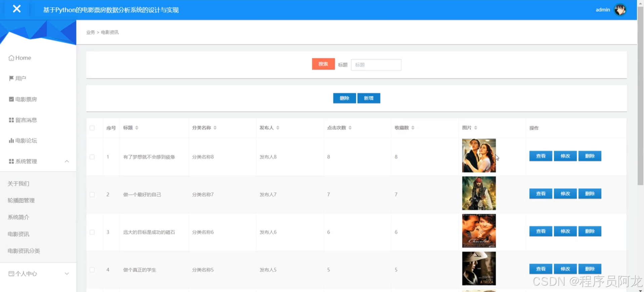Click title cell 做一个最好的自己
The width and height of the screenshot is (644, 292).
[142, 195]
